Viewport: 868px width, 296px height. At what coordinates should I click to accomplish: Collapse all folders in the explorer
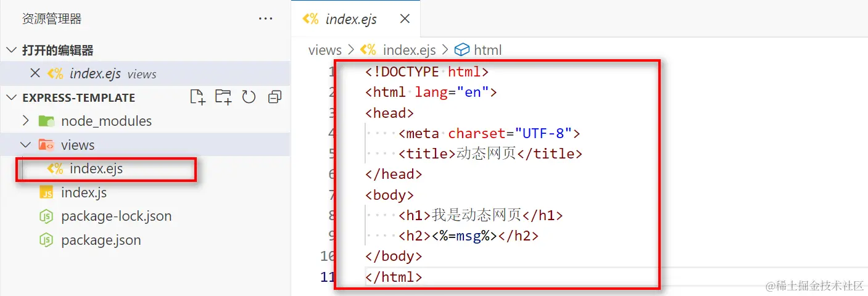(275, 97)
